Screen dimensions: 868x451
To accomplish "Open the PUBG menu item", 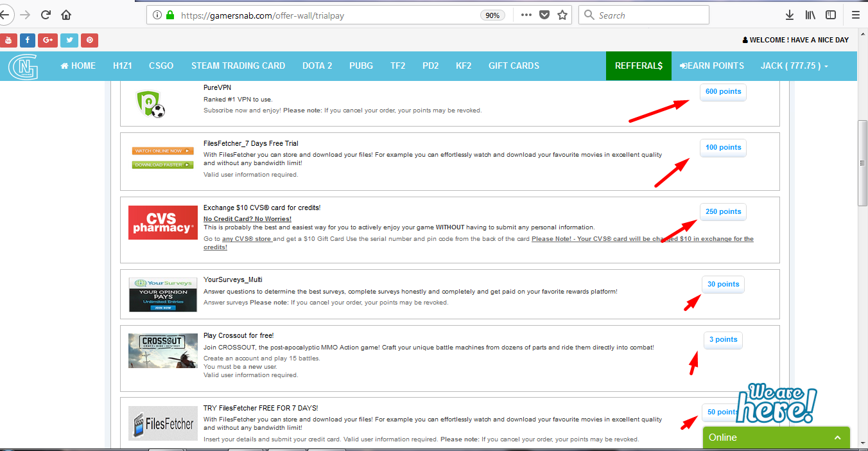I will (x=361, y=66).
